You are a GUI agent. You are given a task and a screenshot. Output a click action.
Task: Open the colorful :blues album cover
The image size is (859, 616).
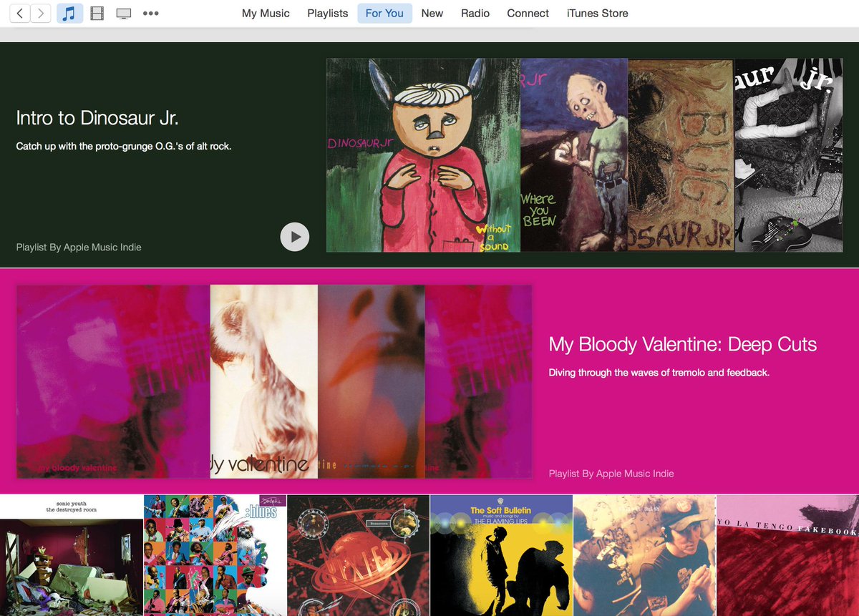[x=215, y=555]
